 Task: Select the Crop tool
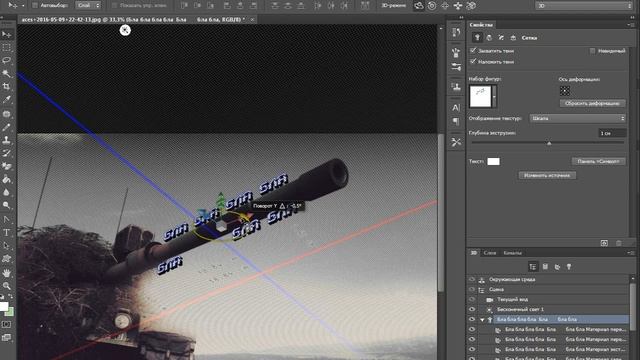pos(7,87)
